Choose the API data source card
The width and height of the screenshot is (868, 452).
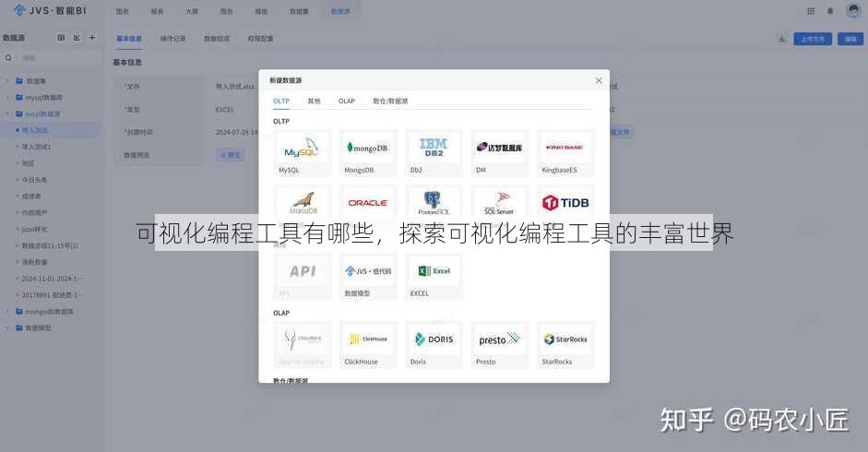click(x=303, y=277)
